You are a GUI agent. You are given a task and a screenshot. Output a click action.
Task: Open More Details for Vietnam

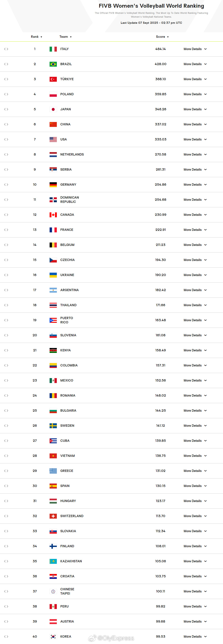coord(195,456)
